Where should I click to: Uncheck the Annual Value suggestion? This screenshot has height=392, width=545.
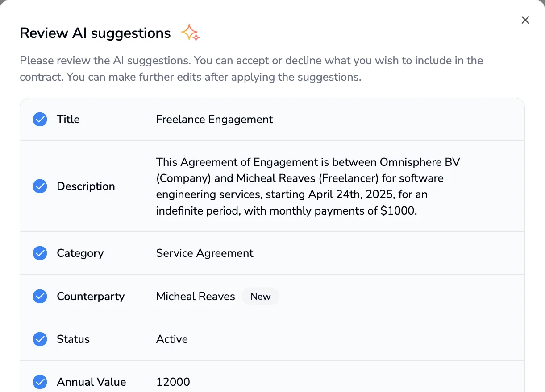tap(40, 382)
